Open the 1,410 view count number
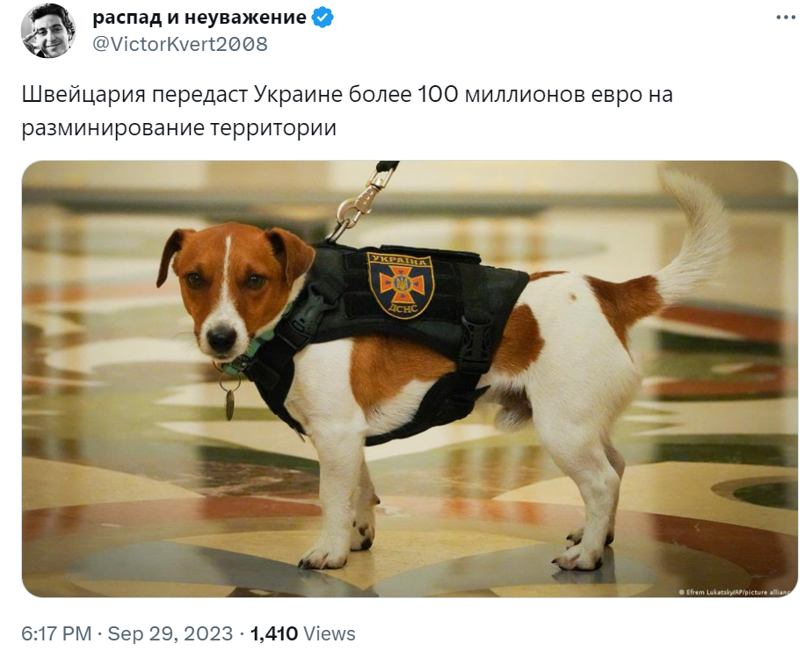 coord(274,633)
